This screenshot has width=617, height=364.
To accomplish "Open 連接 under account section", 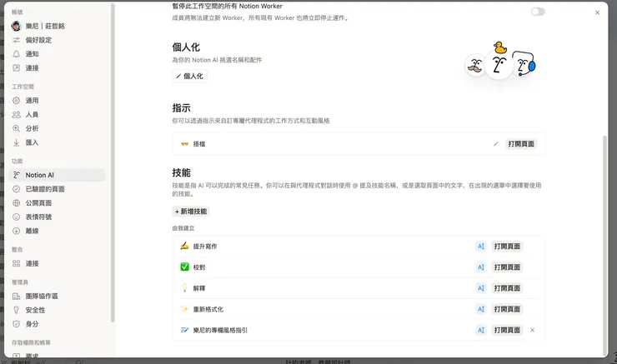I will click(57, 68).
